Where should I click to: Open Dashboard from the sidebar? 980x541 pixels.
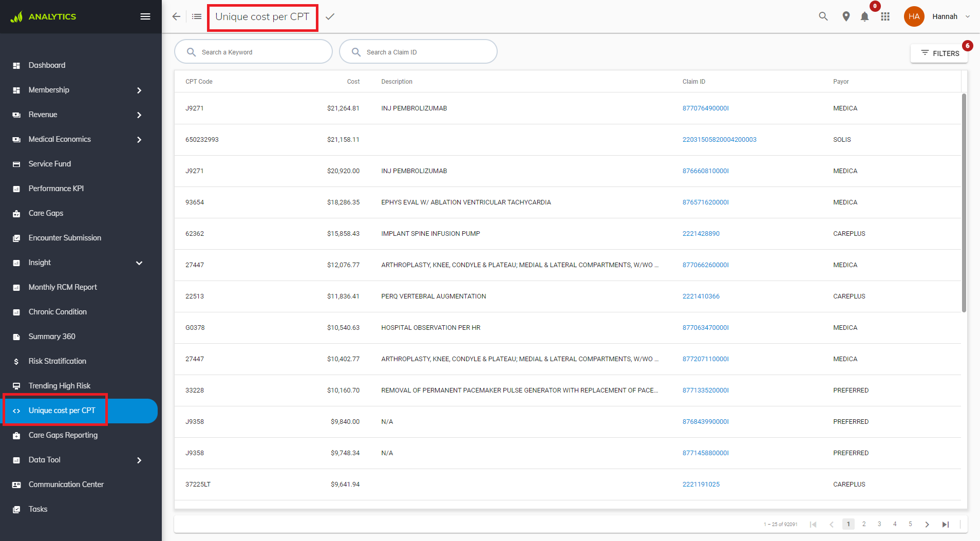pos(47,65)
